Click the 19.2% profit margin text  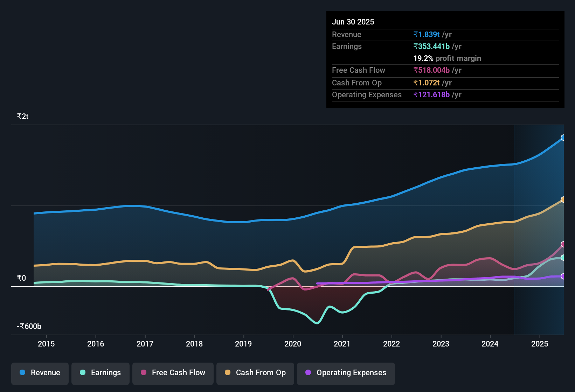pyautogui.click(x=447, y=58)
